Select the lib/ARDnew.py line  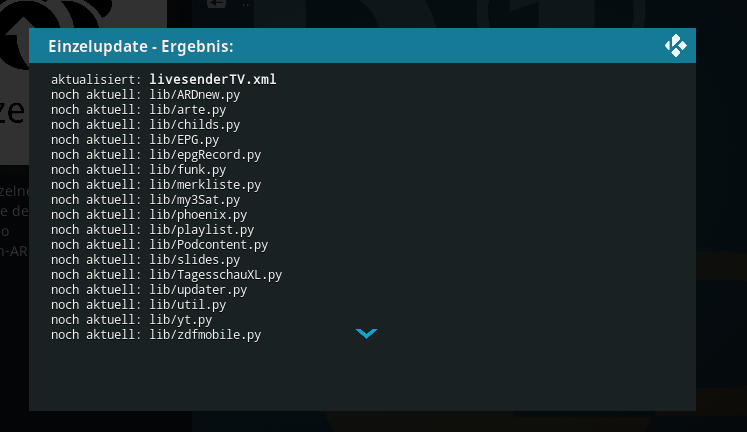tap(145, 94)
